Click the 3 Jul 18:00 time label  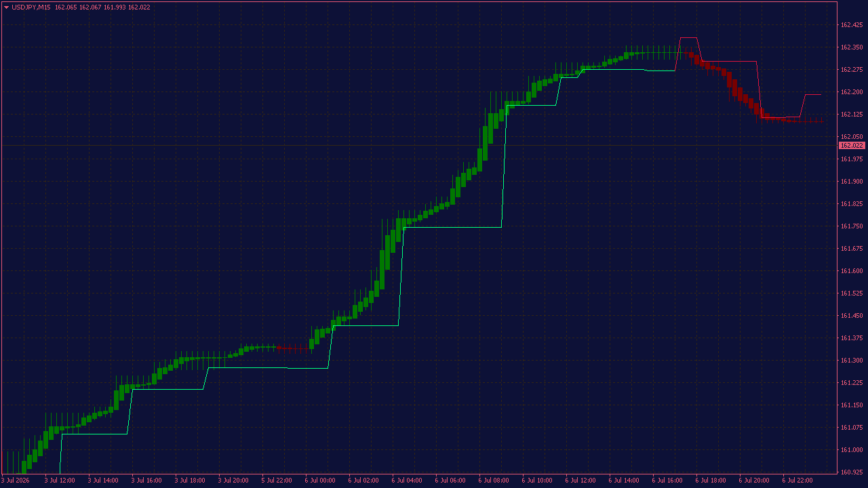pos(190,481)
